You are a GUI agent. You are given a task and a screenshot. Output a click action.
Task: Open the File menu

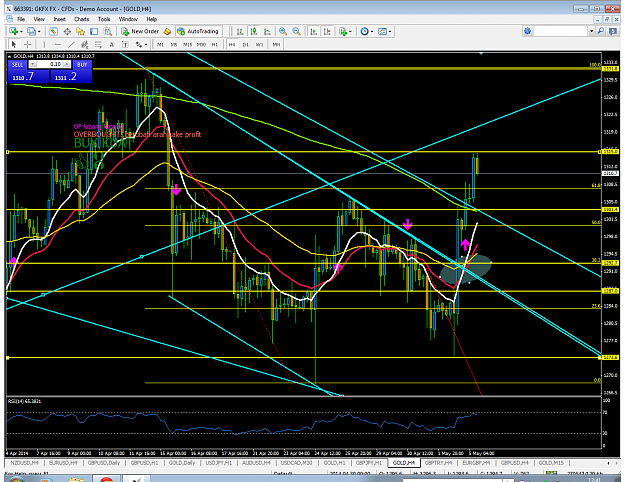coord(21,19)
